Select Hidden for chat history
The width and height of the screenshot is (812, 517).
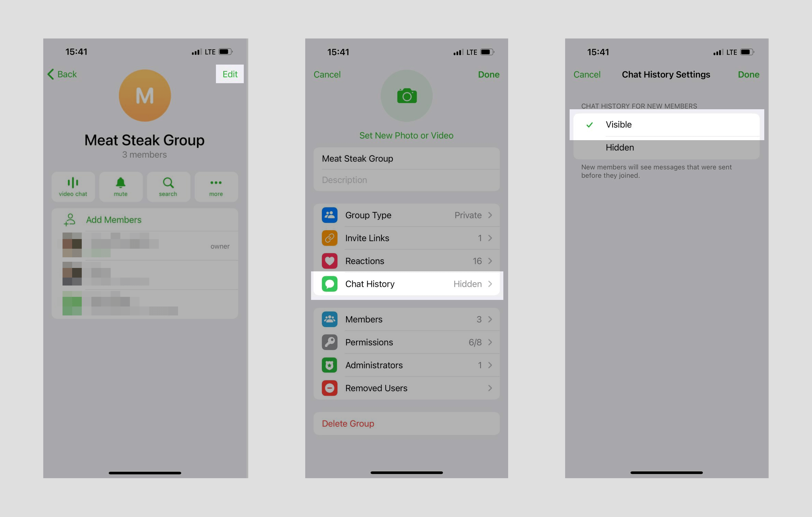click(618, 147)
